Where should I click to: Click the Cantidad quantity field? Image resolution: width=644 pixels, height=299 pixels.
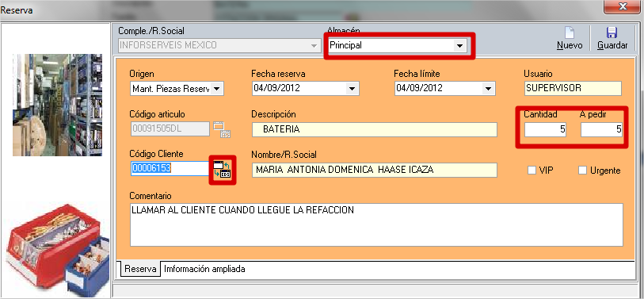545,130
